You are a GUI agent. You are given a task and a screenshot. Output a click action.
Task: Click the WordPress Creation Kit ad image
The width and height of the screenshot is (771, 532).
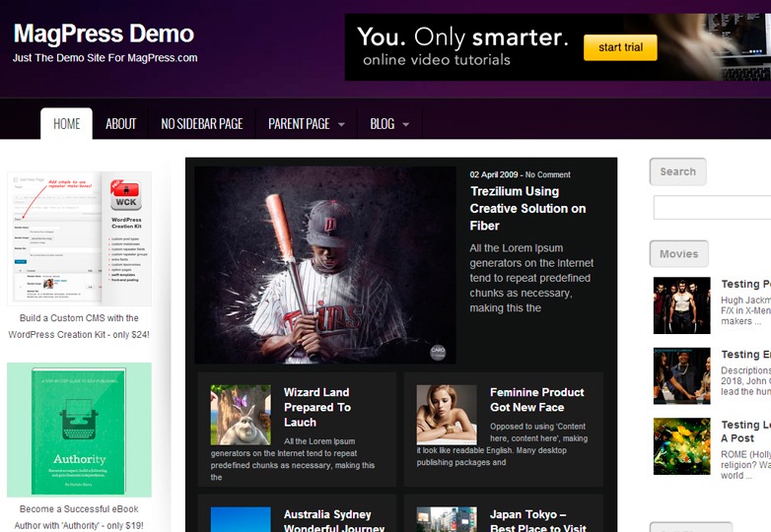tap(79, 238)
